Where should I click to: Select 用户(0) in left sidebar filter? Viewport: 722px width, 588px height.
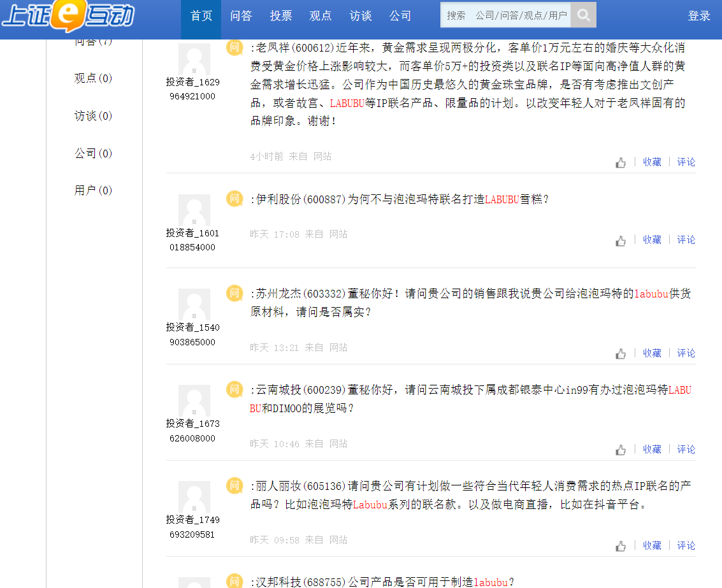[x=93, y=190]
